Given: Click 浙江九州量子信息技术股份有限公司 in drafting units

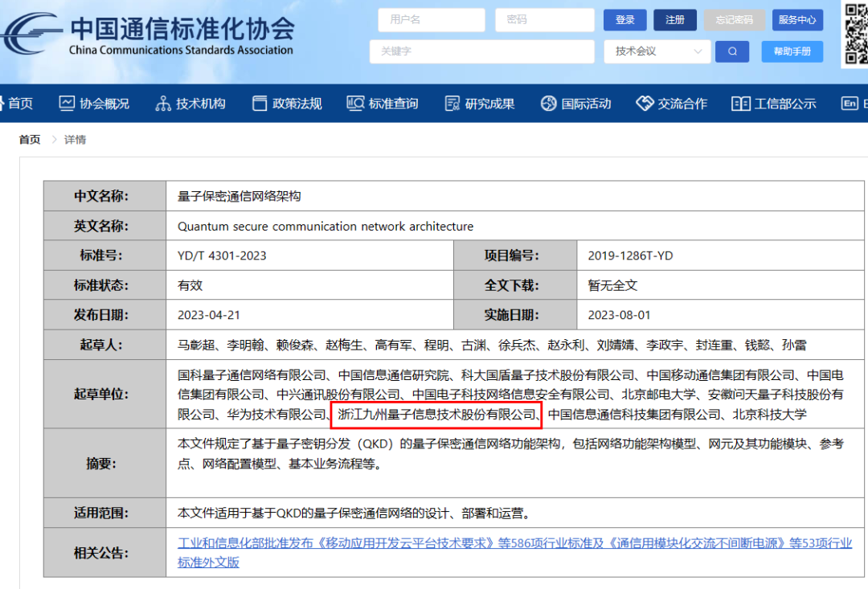Looking at the screenshot, I should click(x=436, y=415).
